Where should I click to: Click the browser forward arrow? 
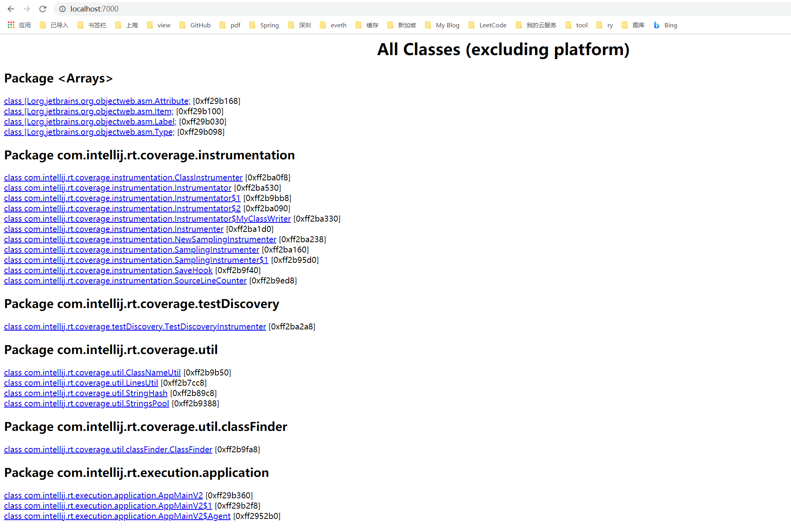[27, 9]
